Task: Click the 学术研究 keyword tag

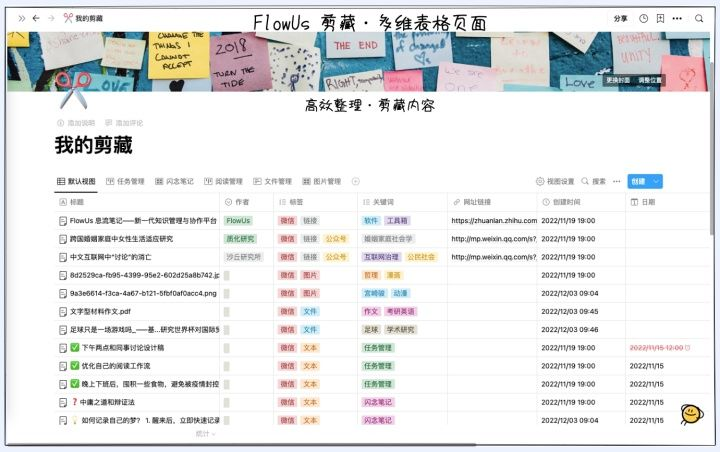Action: tap(400, 330)
